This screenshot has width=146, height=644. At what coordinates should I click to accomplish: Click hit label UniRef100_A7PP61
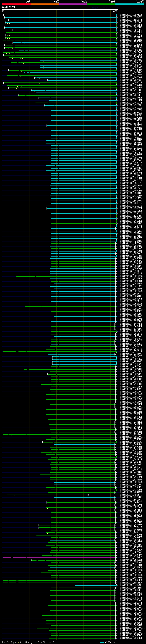[x=131, y=35]
